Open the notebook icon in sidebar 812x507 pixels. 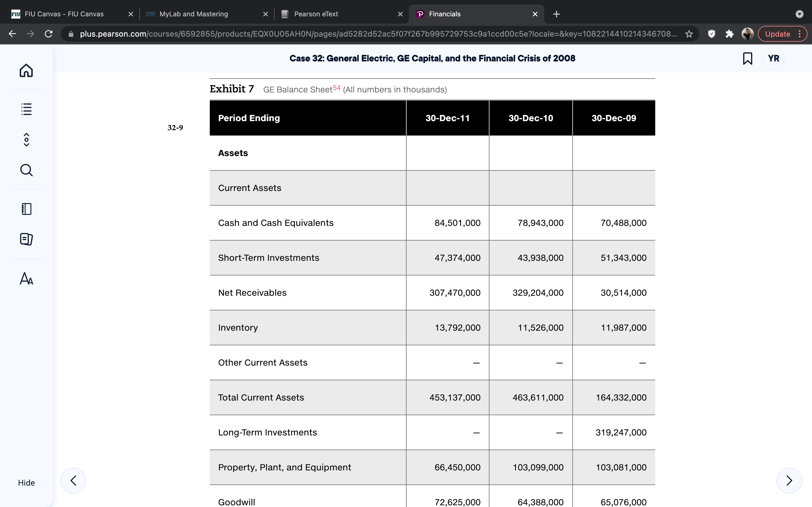click(26, 209)
